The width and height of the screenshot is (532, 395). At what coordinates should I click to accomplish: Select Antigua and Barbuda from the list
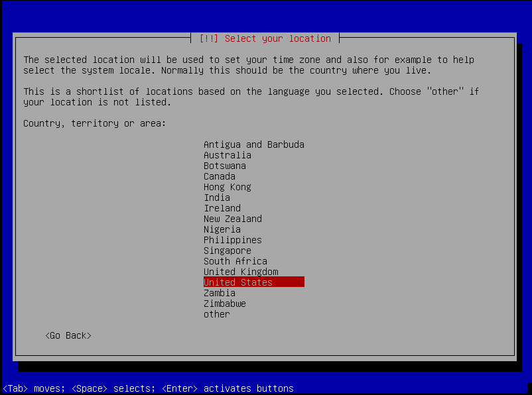(x=253, y=144)
